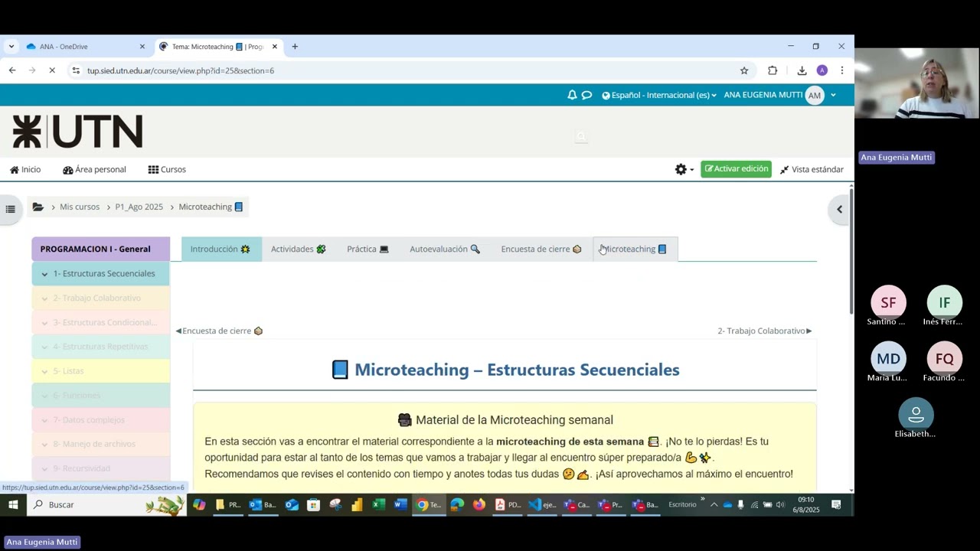Switch to the Práctica tab
The height and width of the screenshot is (551, 980).
(x=367, y=249)
